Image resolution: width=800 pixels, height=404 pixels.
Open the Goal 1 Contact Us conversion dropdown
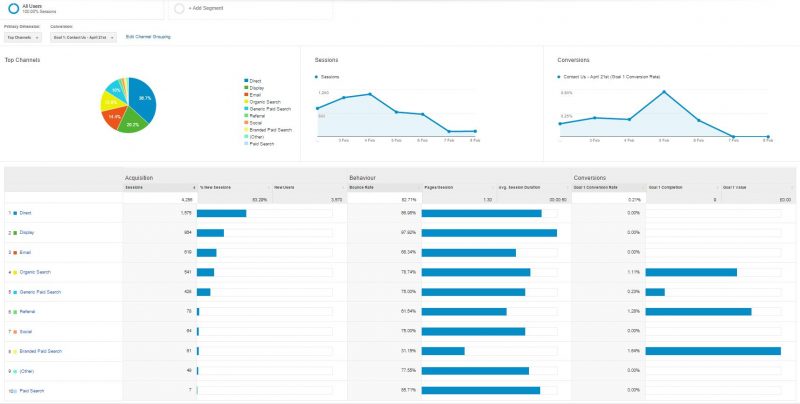click(x=83, y=37)
